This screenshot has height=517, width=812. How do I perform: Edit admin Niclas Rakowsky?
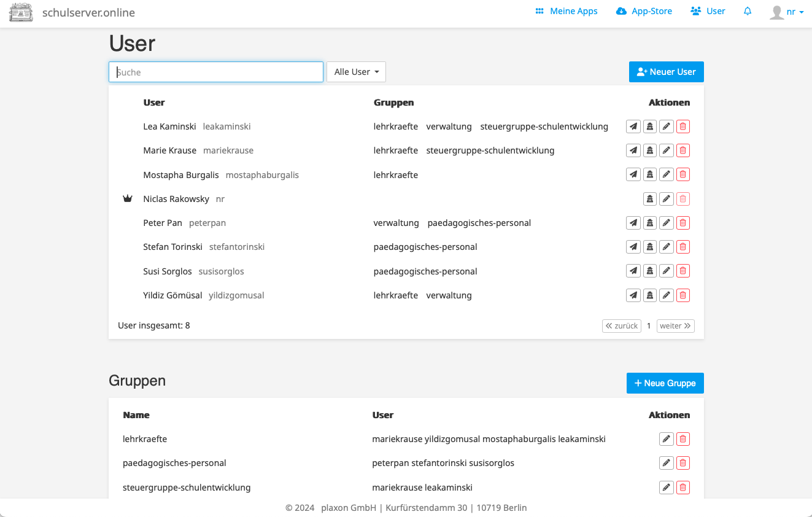pyautogui.click(x=666, y=198)
